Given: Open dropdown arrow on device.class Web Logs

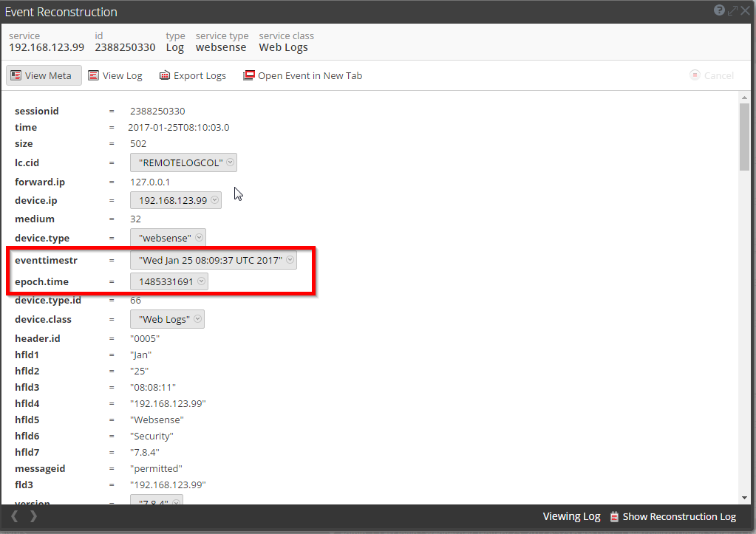Looking at the screenshot, I should pyautogui.click(x=197, y=319).
